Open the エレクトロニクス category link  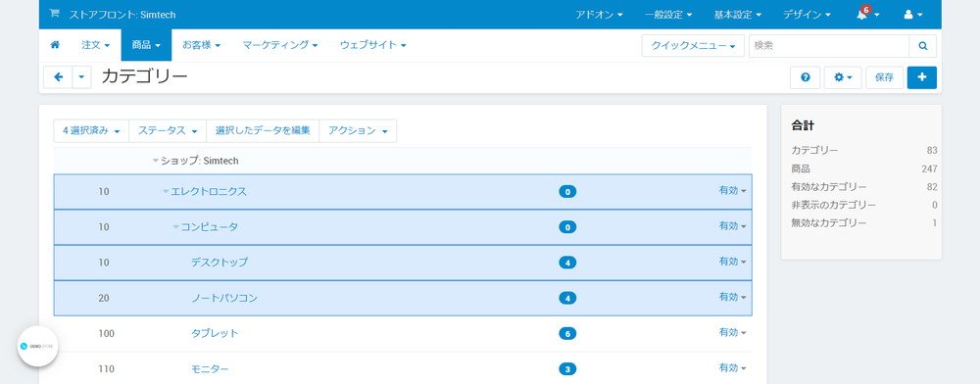pyautogui.click(x=209, y=192)
